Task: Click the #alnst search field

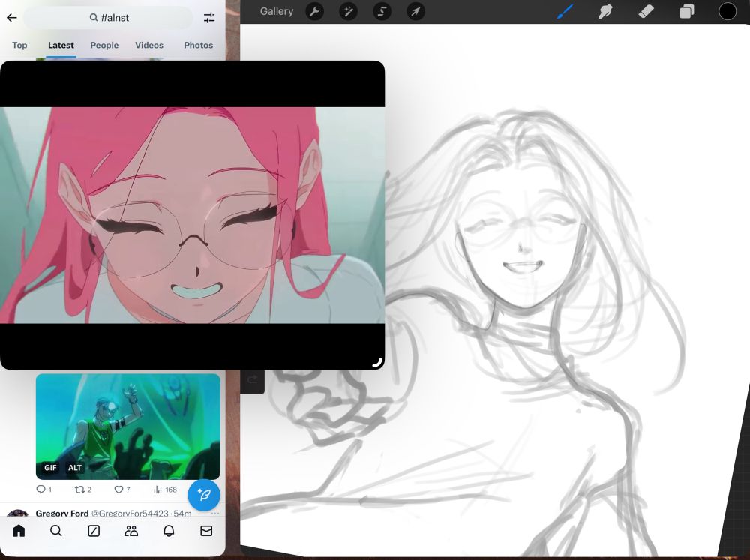Action: (109, 17)
